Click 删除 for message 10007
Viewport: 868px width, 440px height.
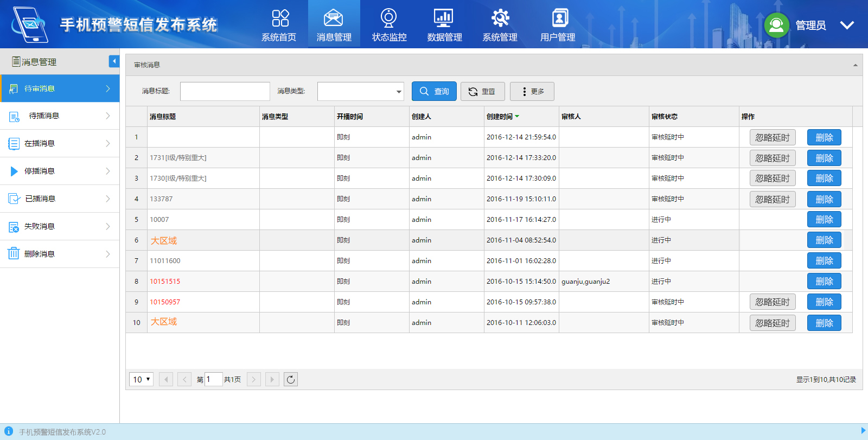click(x=824, y=219)
